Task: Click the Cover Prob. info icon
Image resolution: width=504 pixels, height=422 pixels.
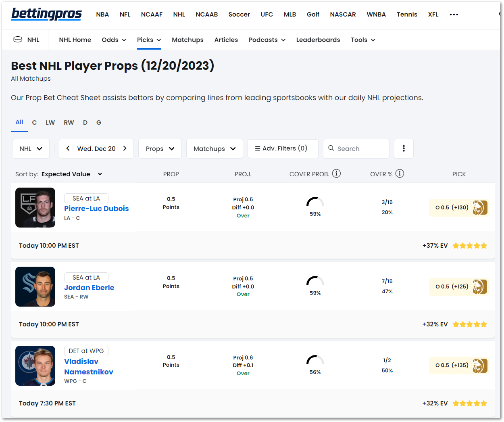Action: pyautogui.click(x=336, y=173)
